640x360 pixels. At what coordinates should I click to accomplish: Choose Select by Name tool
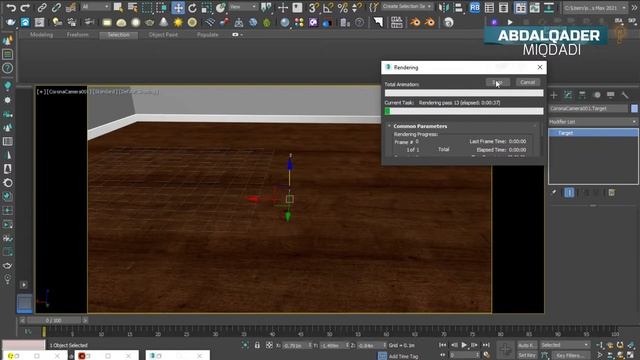(133, 7)
